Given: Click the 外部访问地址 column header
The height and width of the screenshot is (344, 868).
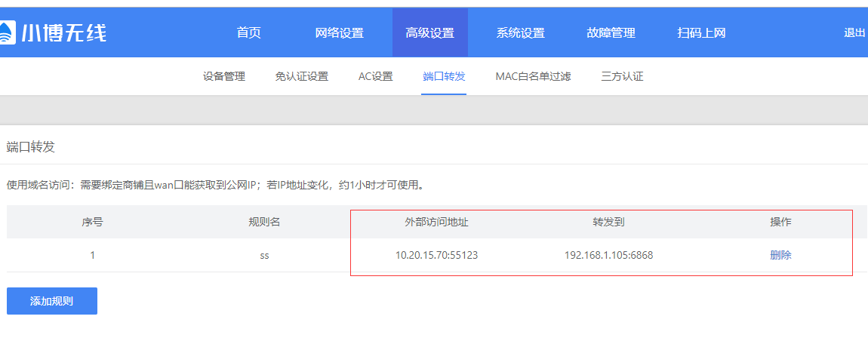Looking at the screenshot, I should (437, 222).
